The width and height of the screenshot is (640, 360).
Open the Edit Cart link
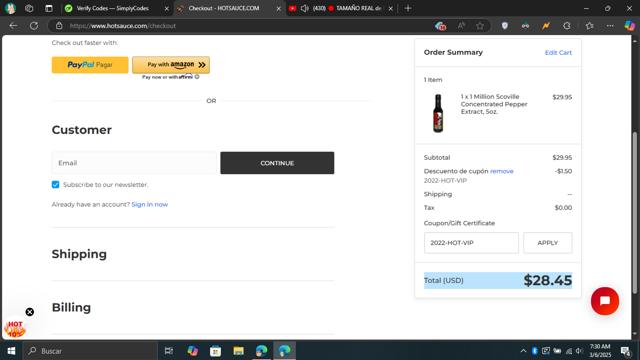click(x=558, y=53)
